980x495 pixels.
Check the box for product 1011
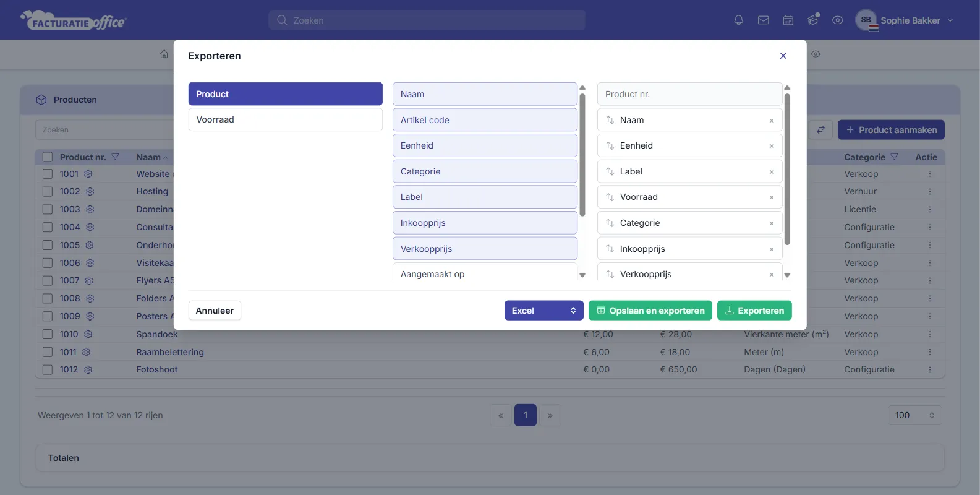coord(48,352)
